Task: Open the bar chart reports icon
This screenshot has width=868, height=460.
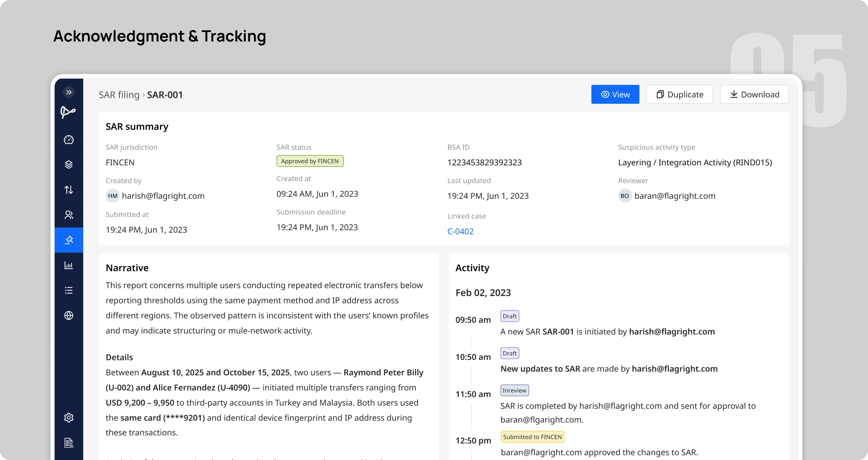Action: [x=69, y=265]
